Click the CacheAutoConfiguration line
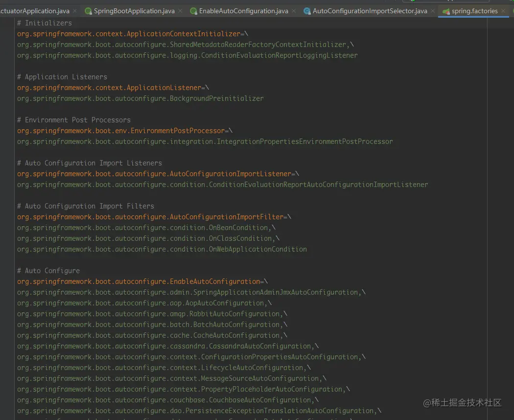The height and width of the screenshot is (420, 514). 152,335
